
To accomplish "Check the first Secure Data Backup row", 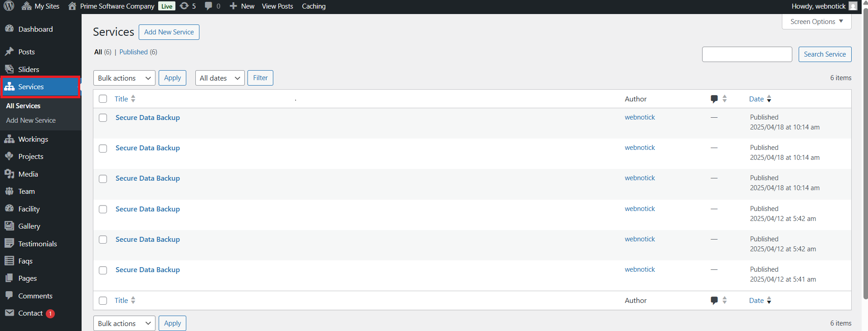I will coord(103,118).
